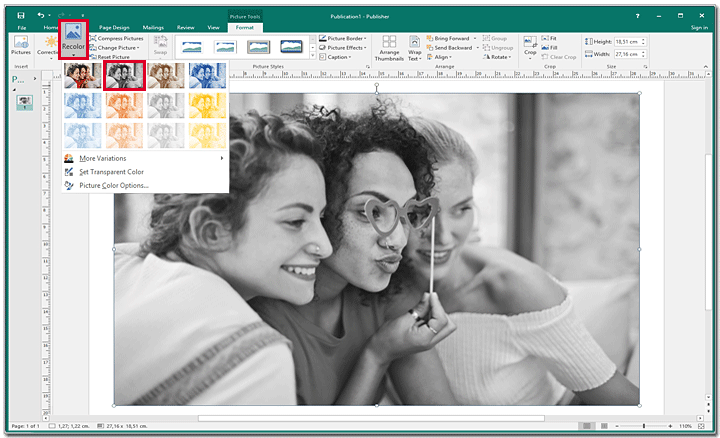This screenshot has height=438, width=720.
Task: Select the last visible picture style with dark border
Action: pos(291,47)
